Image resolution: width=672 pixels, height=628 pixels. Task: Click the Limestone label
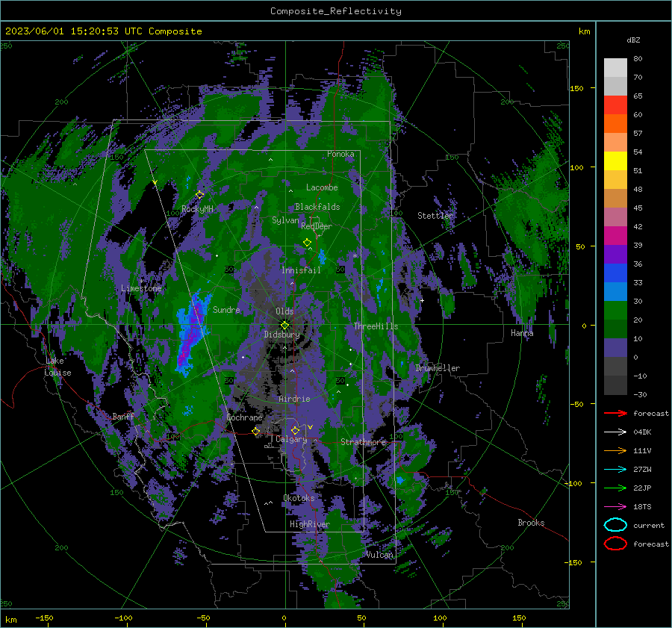(141, 288)
